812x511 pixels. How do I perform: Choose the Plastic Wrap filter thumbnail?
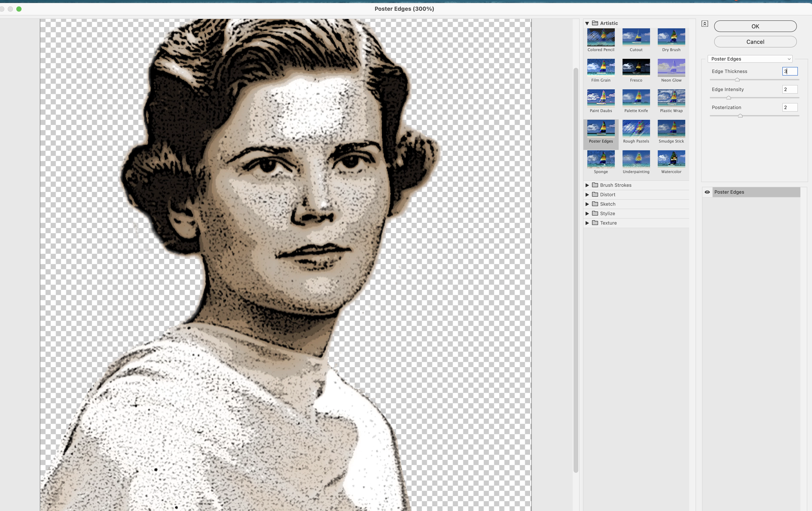[x=671, y=98]
